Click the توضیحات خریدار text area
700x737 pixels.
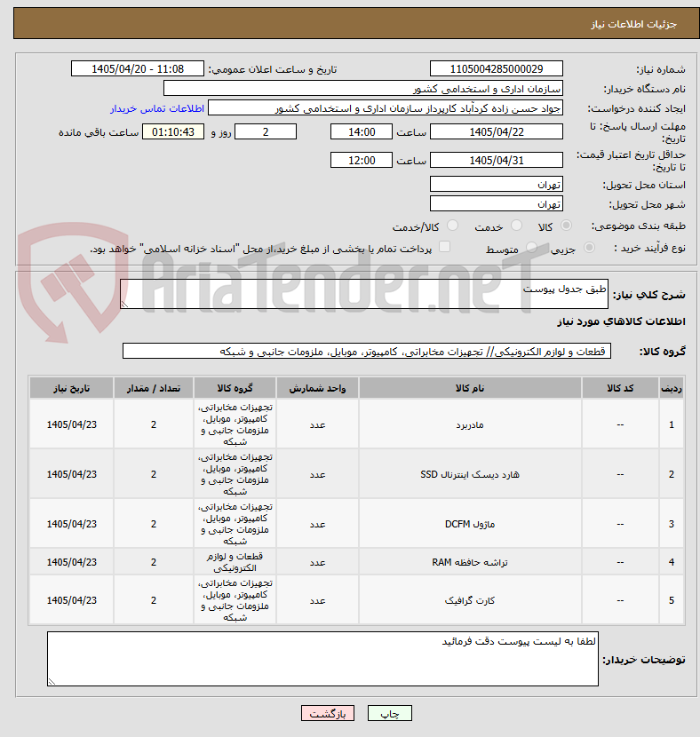[322, 659]
